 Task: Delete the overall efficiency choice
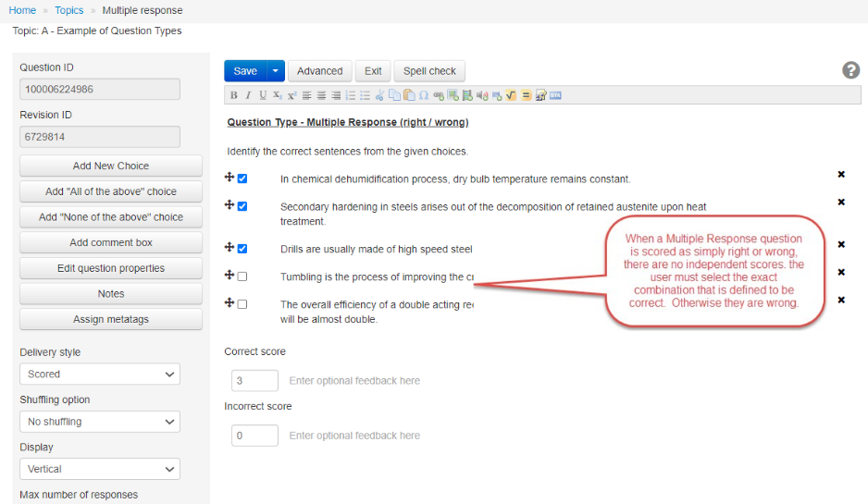[x=841, y=300]
